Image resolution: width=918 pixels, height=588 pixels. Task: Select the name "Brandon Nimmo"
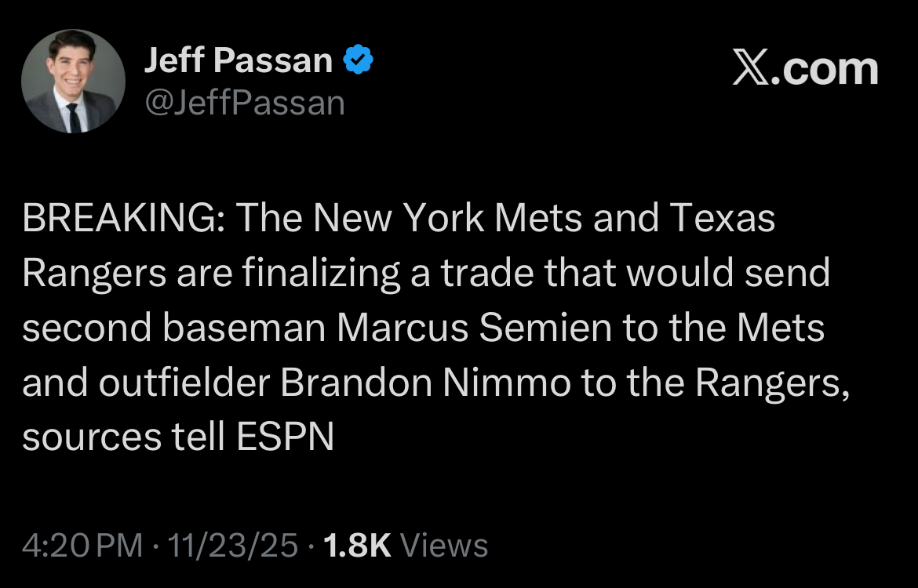425,383
